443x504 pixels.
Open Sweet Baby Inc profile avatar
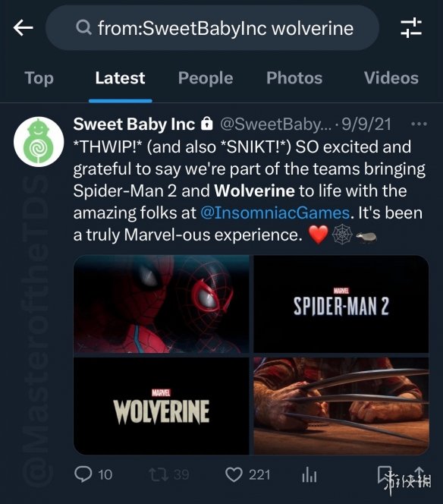39,142
